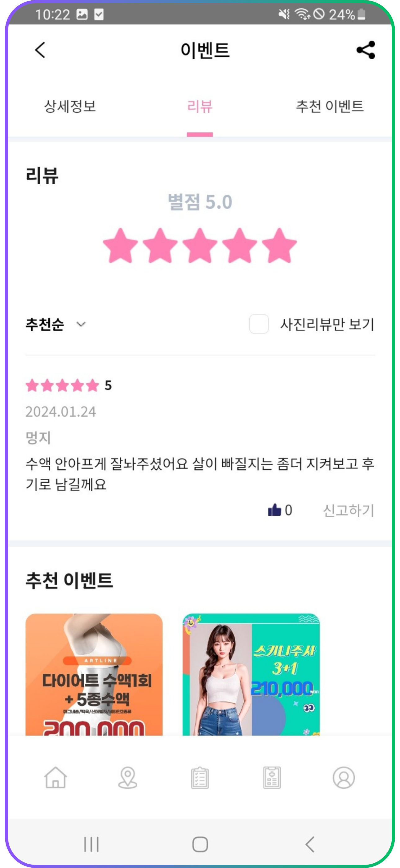
Task: Tap the fifth large pink rating star
Action: pyautogui.click(x=279, y=245)
